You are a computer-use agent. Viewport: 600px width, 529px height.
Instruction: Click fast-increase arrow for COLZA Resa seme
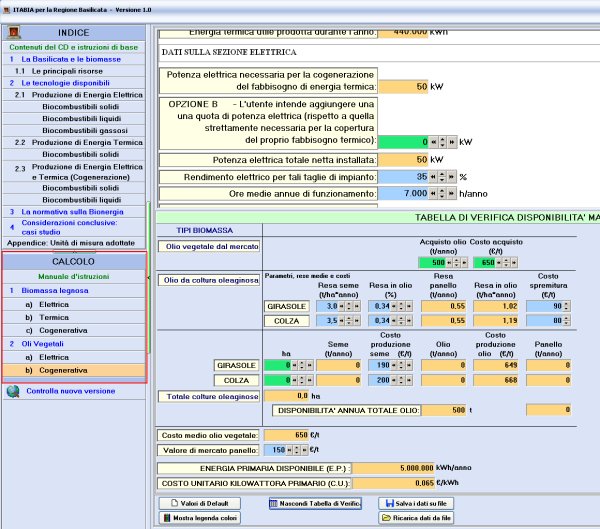(x=357, y=321)
